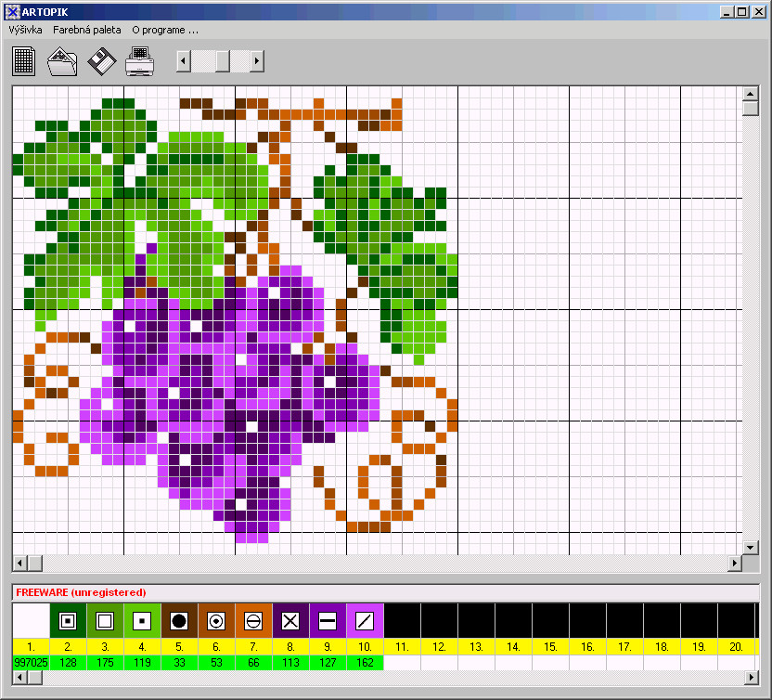Click canvas vertical scrollbar up arrow
The width and height of the screenshot is (772, 700).
[751, 94]
